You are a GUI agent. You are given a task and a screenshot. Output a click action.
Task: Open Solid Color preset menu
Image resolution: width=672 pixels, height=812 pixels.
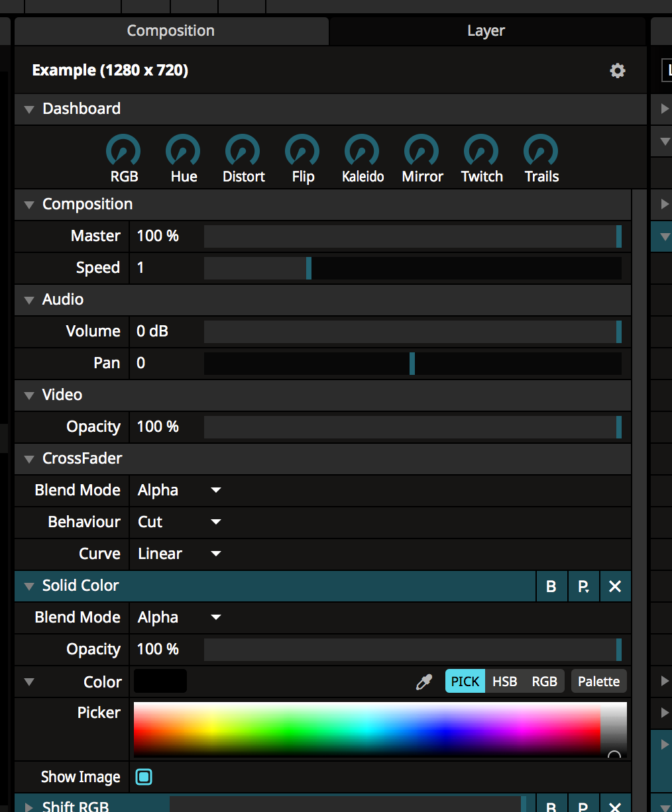[583, 586]
